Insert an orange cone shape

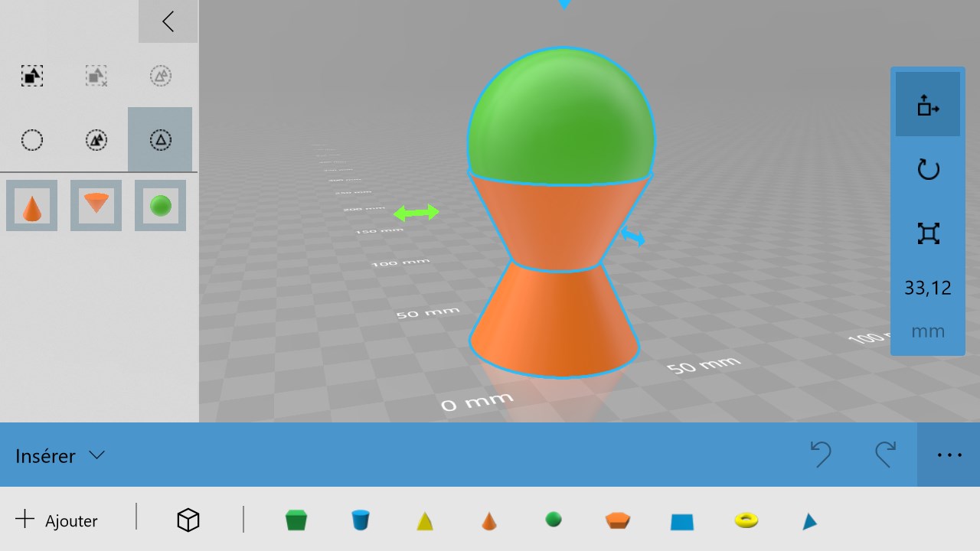pos(489,520)
